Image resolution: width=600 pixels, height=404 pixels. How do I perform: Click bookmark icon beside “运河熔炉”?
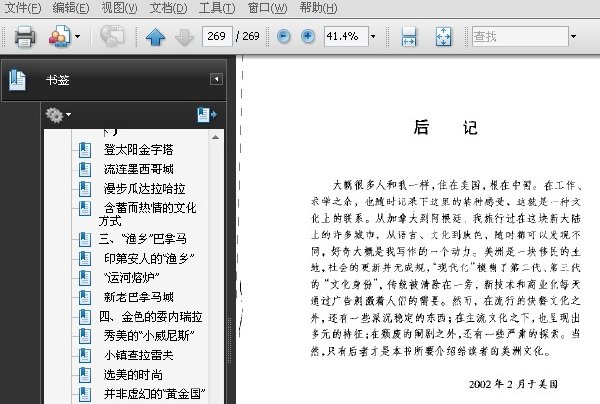(85, 278)
